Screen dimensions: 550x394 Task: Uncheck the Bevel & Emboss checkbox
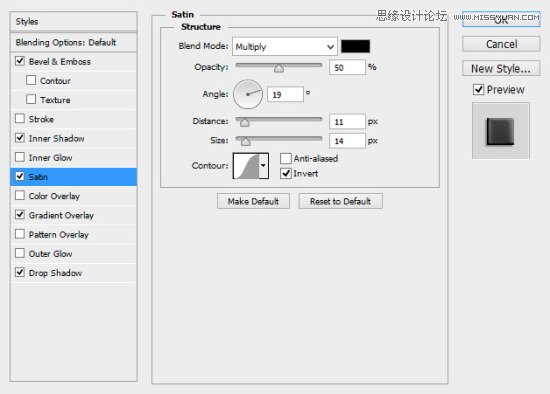pyautogui.click(x=20, y=61)
